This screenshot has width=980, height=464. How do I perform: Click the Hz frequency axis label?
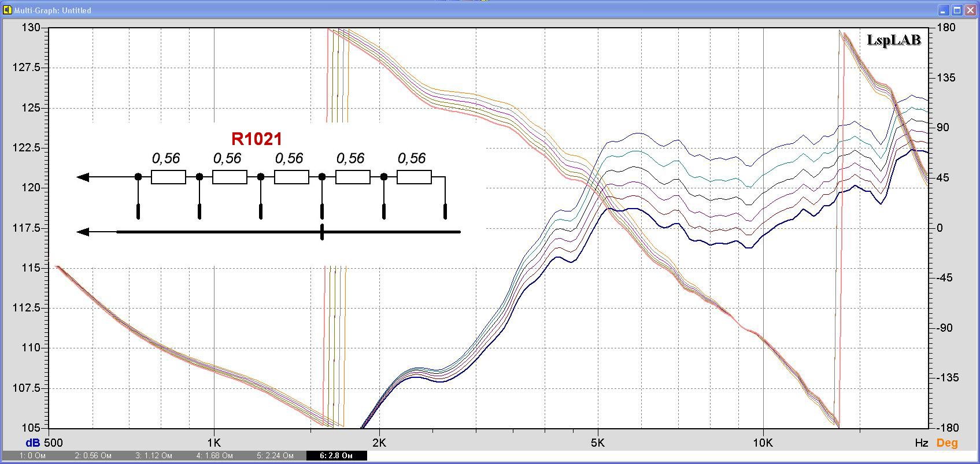click(922, 443)
